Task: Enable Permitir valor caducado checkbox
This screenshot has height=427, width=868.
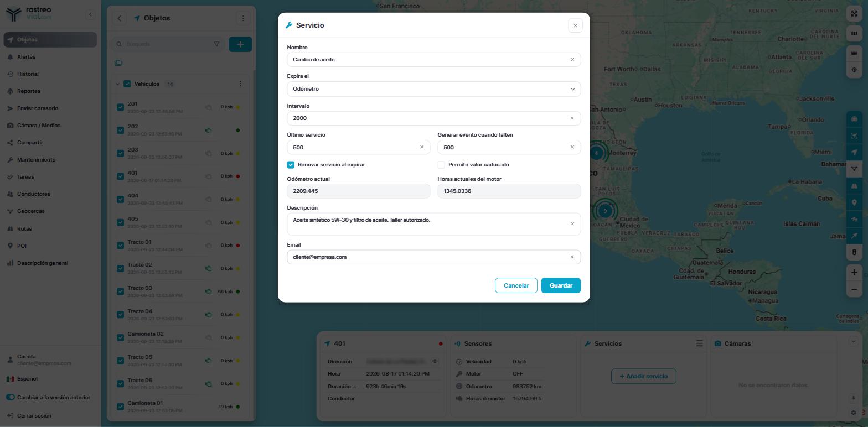Action: [x=441, y=165]
